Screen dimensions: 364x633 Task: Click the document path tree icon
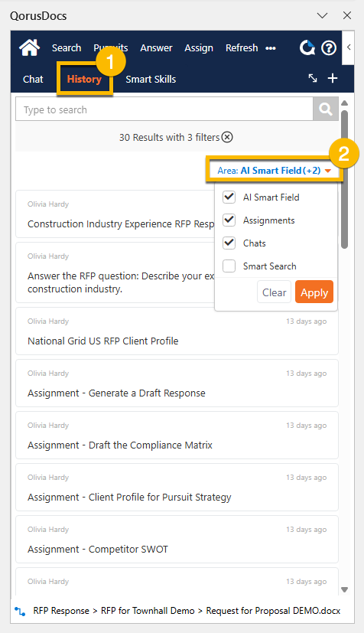tap(20, 611)
